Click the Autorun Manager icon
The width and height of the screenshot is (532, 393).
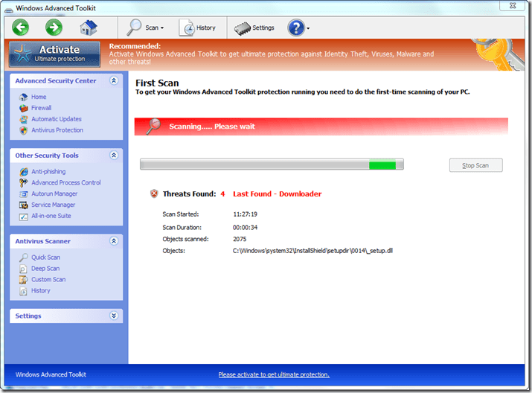point(24,194)
